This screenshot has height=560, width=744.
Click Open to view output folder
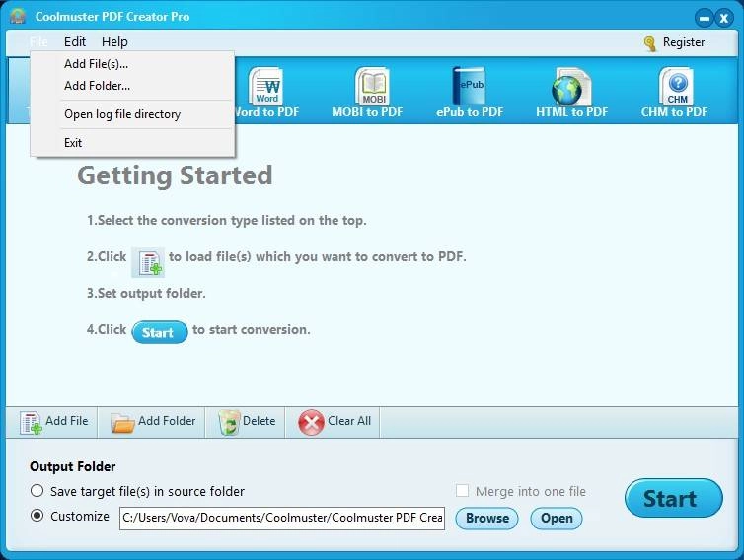pos(557,518)
